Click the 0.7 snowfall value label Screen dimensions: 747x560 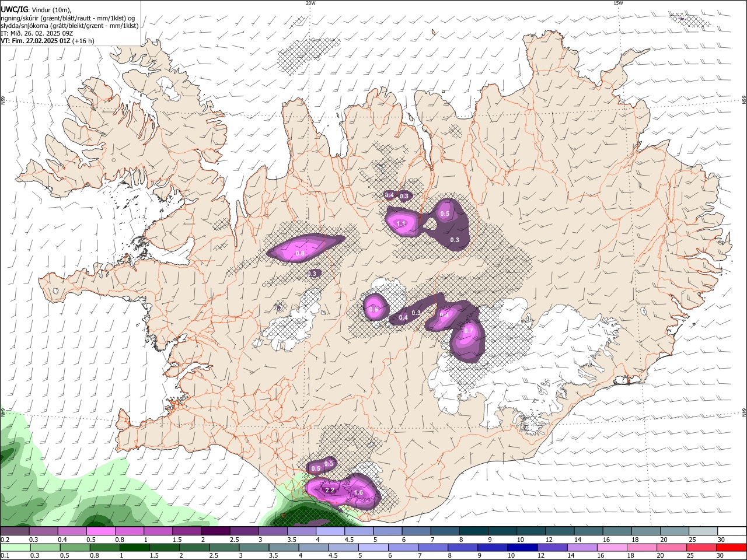click(x=469, y=331)
